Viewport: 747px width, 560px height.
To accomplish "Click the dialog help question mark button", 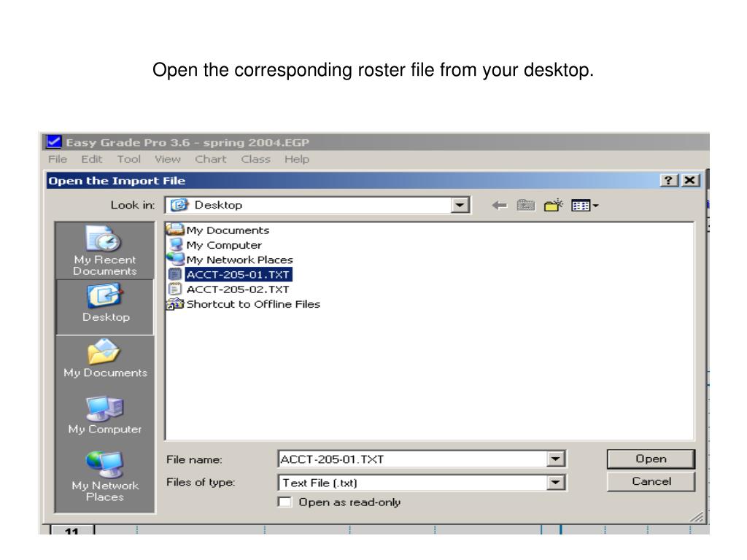I will click(669, 181).
